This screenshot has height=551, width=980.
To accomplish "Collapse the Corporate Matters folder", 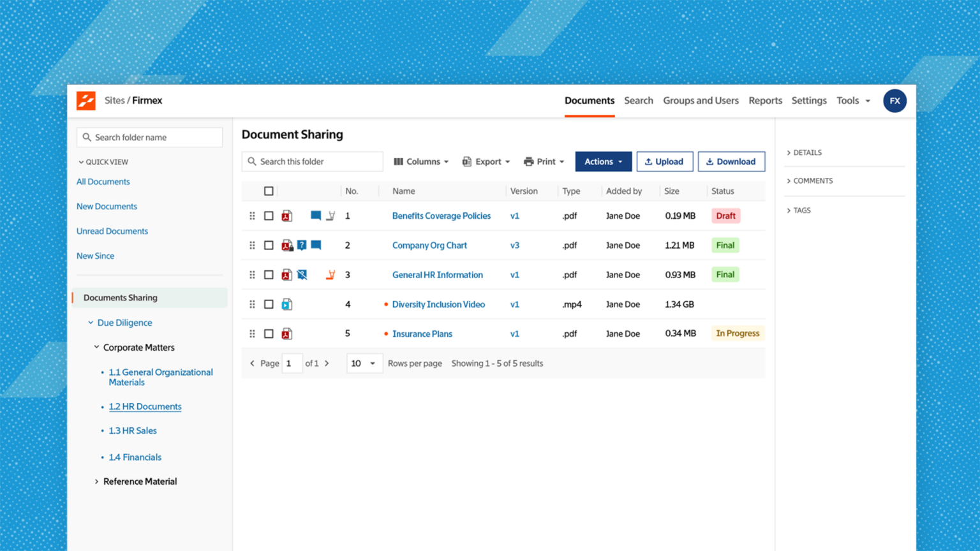I will click(x=96, y=347).
